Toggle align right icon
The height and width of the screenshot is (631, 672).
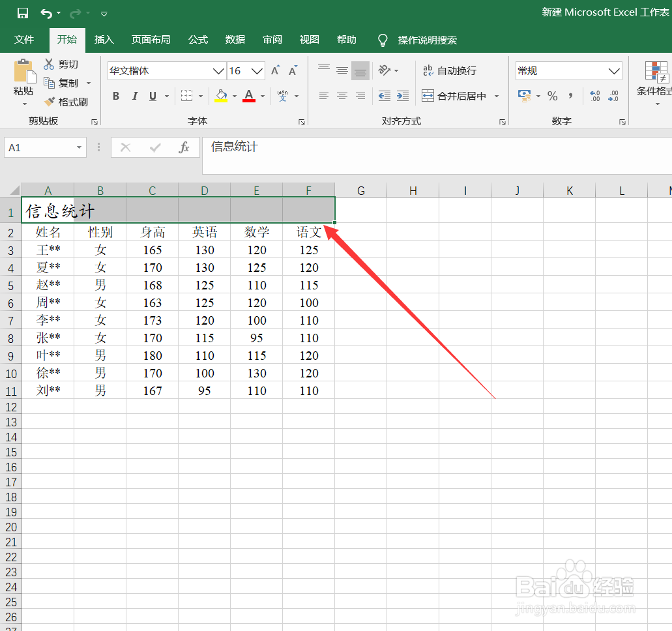point(360,96)
